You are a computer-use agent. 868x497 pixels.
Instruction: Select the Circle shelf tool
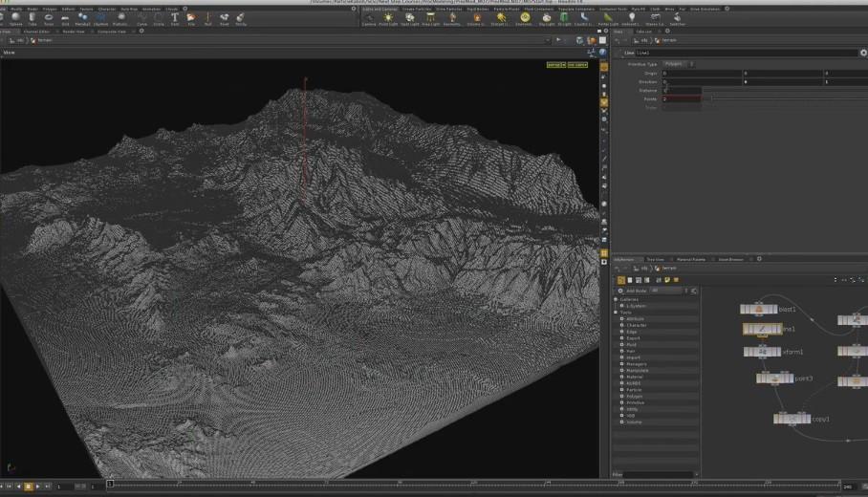tap(159, 19)
